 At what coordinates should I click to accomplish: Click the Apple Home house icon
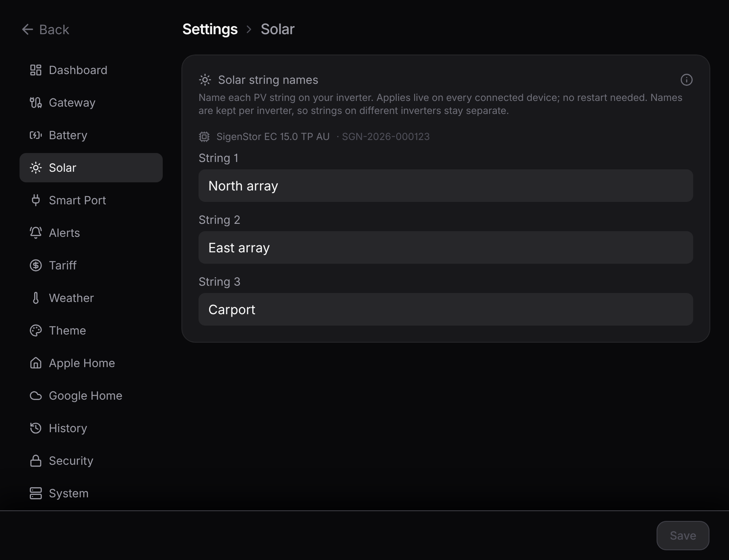(36, 363)
